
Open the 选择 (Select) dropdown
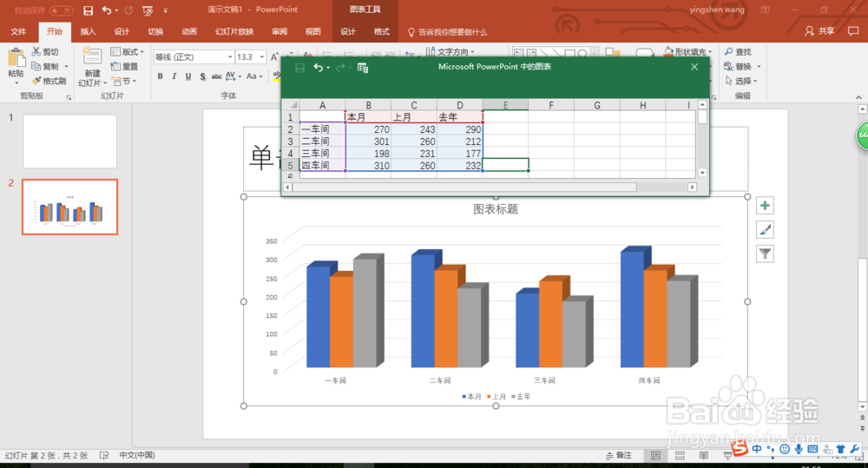point(740,81)
